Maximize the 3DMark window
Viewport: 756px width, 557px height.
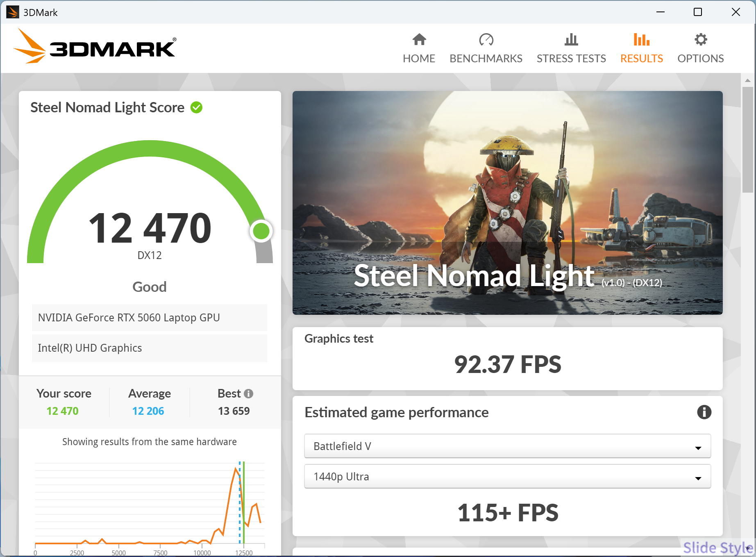click(698, 12)
